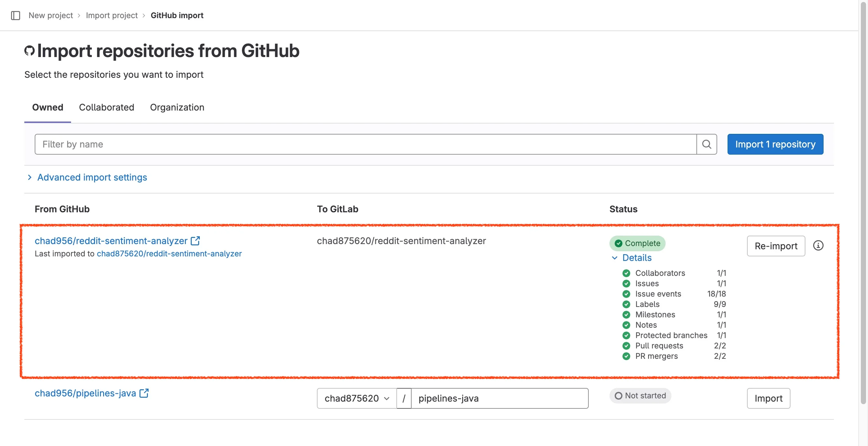Focus the Filter by name field
Viewport: 868px width, 446px height.
[365, 145]
